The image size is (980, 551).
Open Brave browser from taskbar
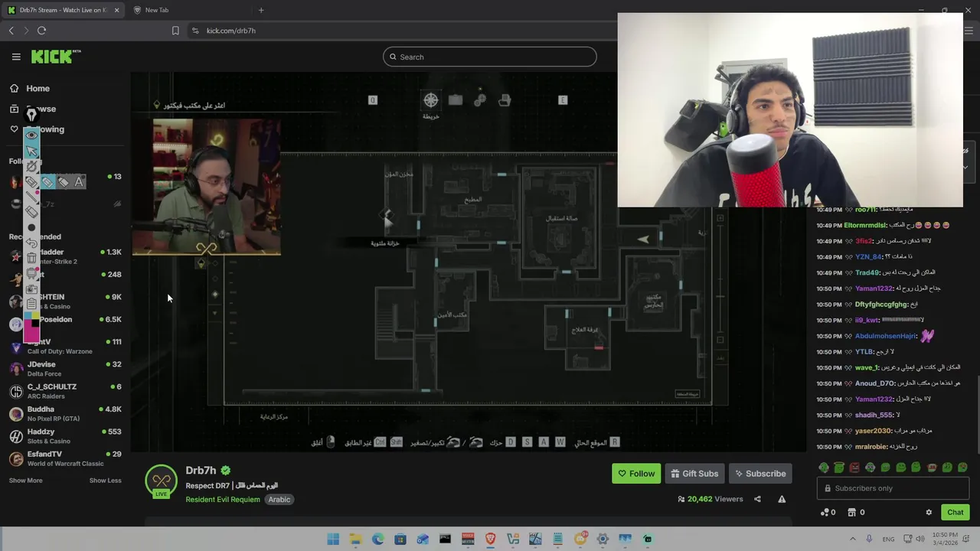click(490, 539)
